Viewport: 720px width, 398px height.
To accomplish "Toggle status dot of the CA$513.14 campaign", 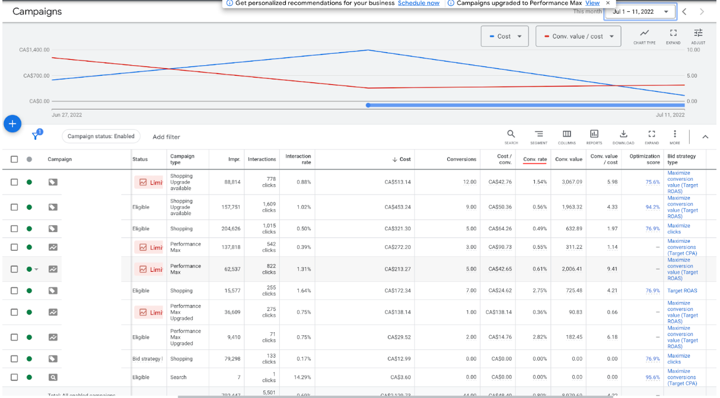I will point(29,182).
